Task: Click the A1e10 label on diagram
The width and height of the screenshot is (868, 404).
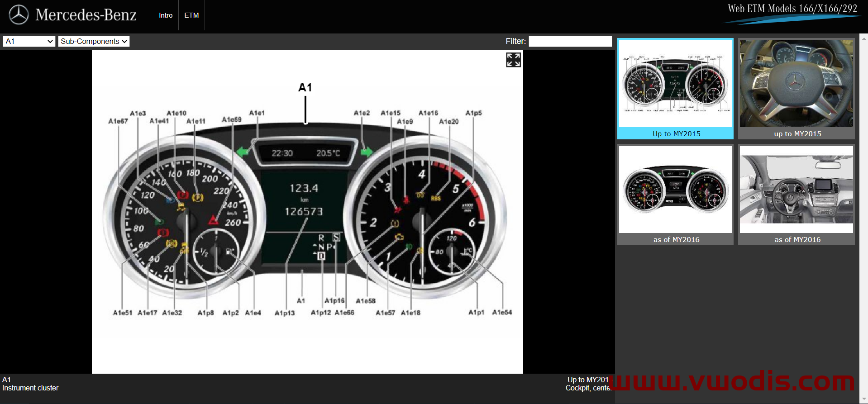Action: pos(176,113)
